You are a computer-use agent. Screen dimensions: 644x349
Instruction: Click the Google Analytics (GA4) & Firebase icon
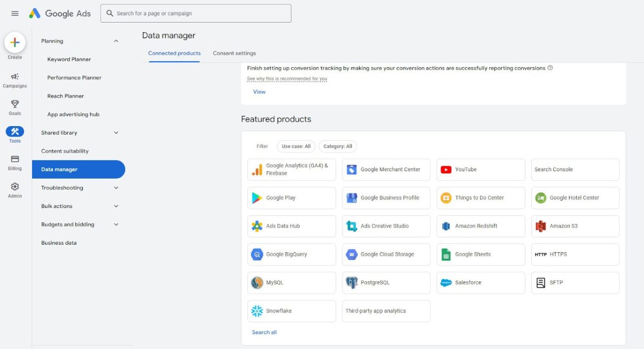click(257, 170)
